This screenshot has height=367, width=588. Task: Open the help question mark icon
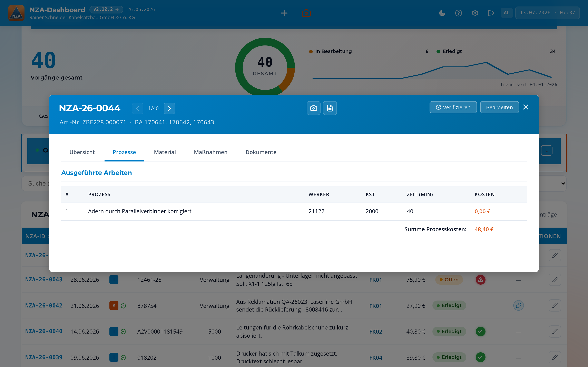[x=459, y=13]
